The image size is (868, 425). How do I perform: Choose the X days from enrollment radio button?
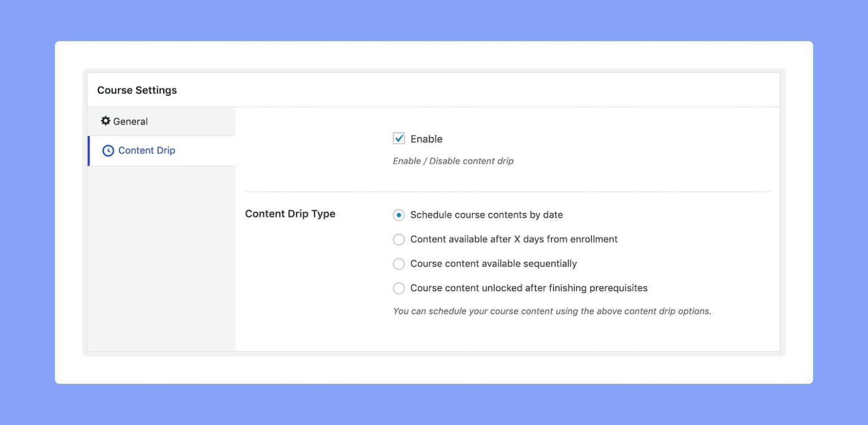(399, 240)
